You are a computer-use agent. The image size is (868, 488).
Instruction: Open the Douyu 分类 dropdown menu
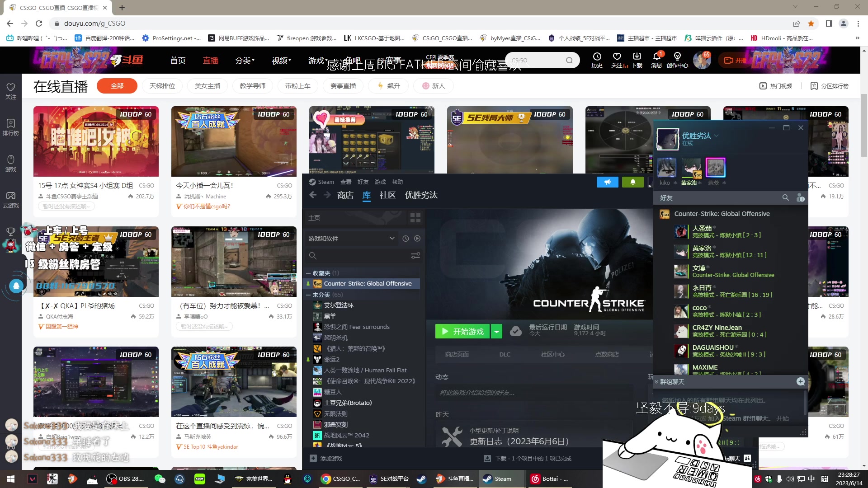[245, 60]
